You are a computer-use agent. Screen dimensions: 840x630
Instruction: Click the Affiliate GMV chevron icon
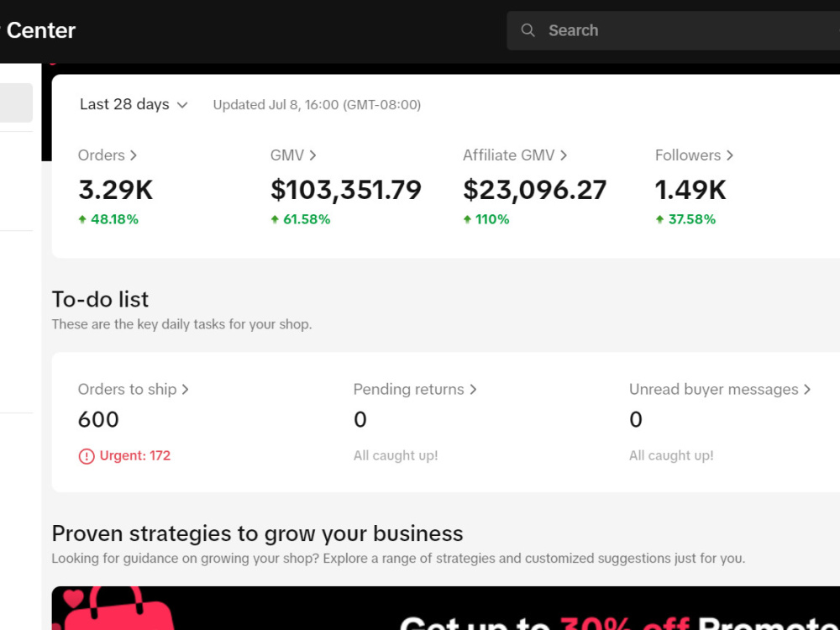(564, 155)
